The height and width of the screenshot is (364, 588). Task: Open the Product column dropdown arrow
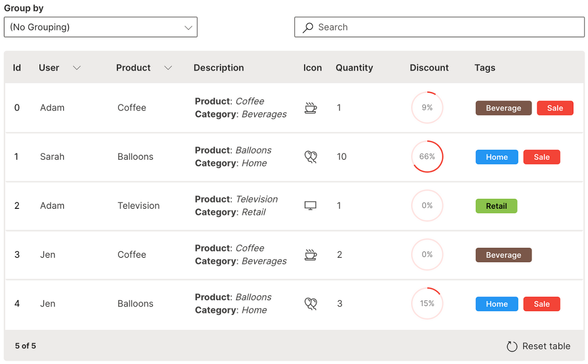(x=168, y=67)
